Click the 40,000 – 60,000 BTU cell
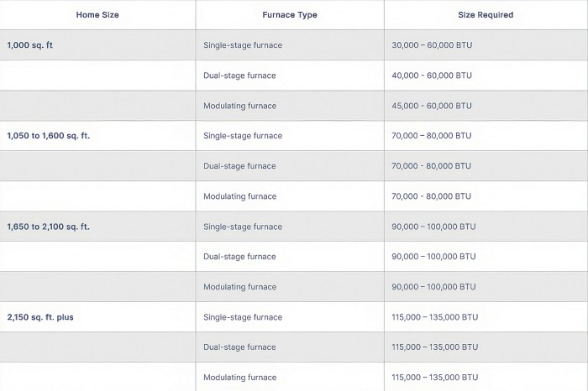 coord(432,76)
